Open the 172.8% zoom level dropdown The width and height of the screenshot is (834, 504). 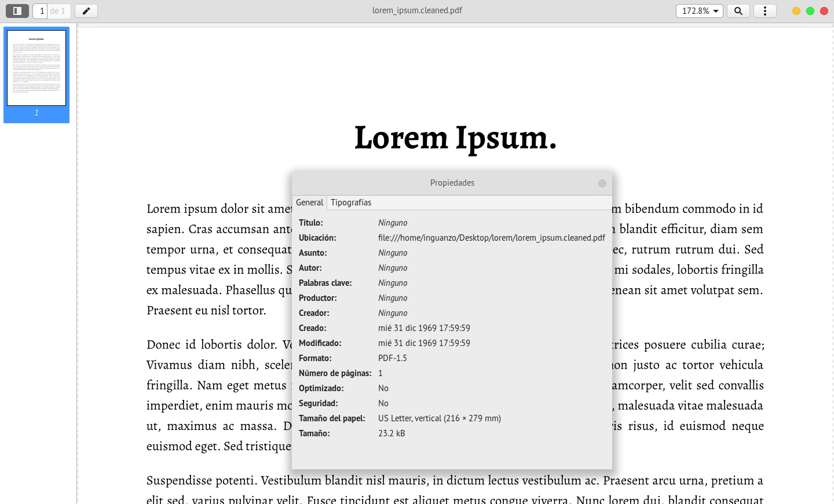(700, 11)
